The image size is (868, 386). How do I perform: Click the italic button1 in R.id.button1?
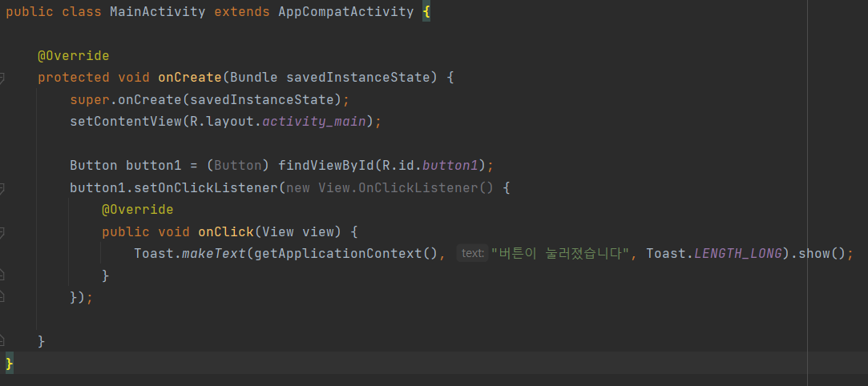click(450, 165)
